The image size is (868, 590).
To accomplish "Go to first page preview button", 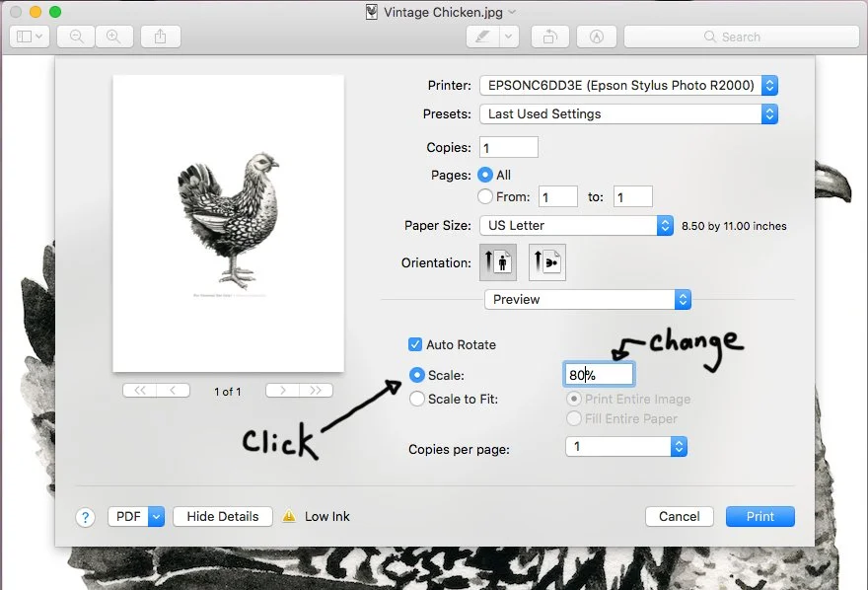I will click(139, 390).
